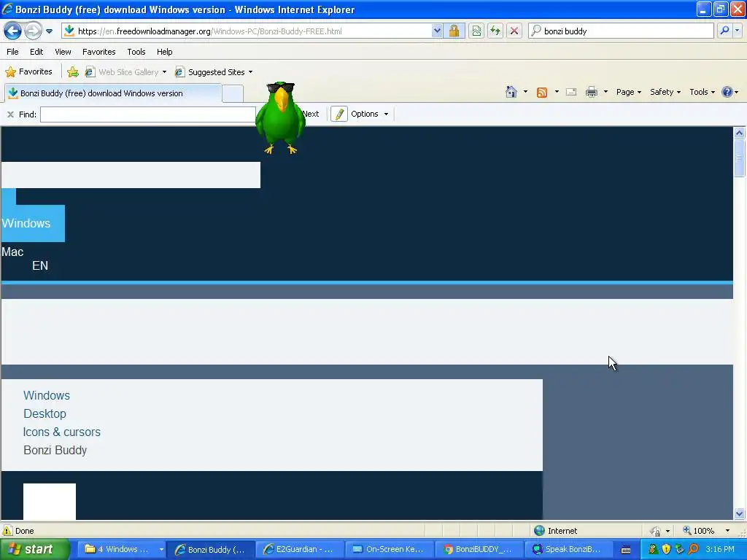Click the green BonziBuddy parrot character

point(280,117)
